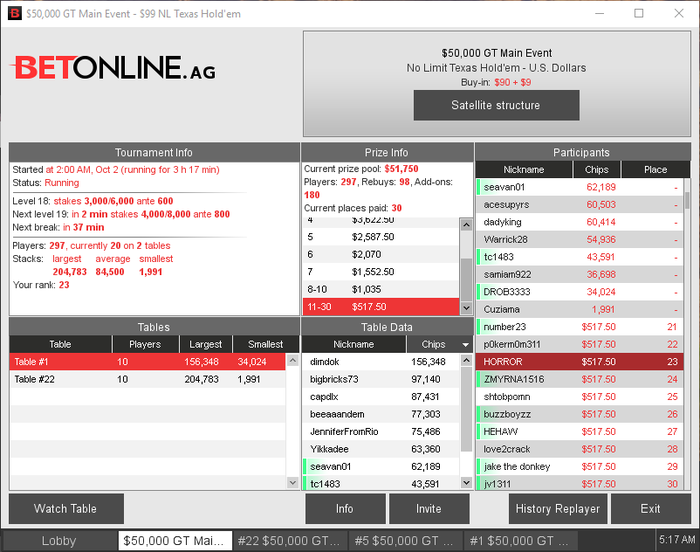Select jake the donkey in Participants

point(579,466)
